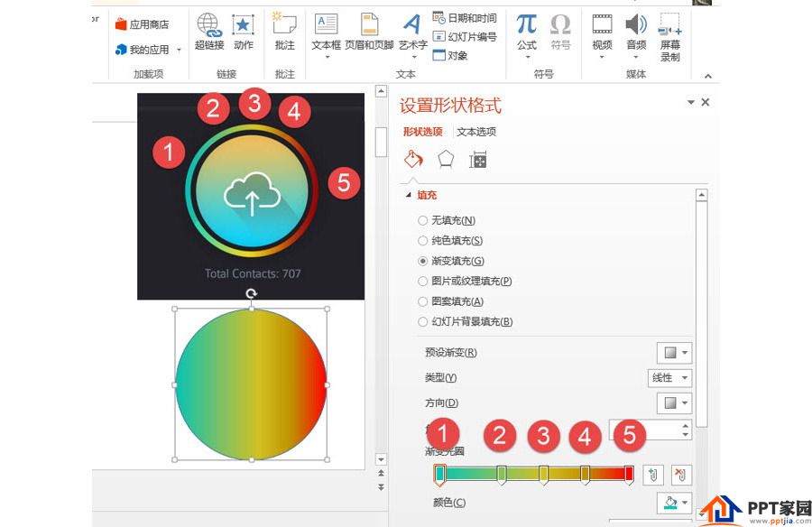Open 页眉和页脚 header and footer
812x527 pixels.
click(x=369, y=32)
